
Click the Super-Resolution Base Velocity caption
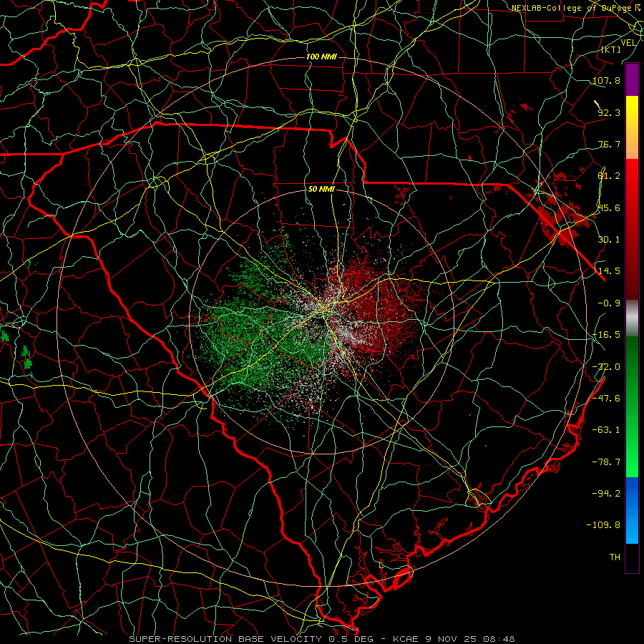coord(321,639)
